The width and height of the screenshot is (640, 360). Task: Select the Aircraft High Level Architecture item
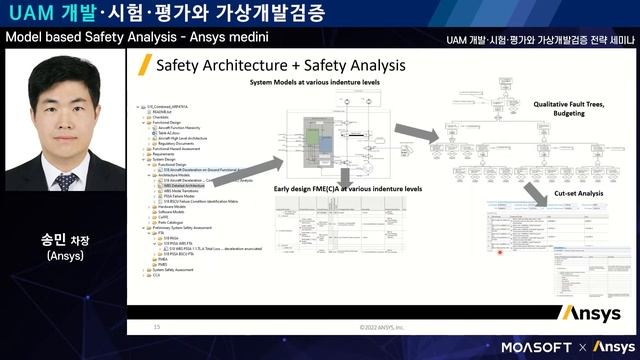point(182,138)
